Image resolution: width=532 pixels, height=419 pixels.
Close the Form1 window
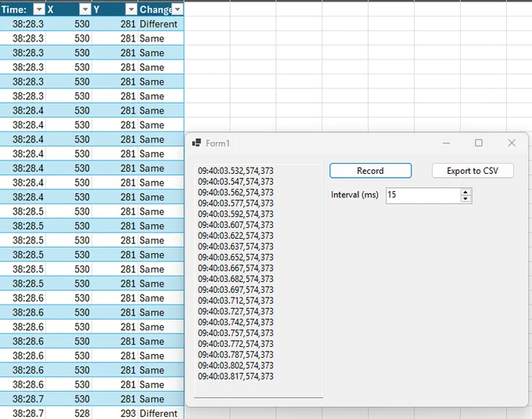[x=512, y=143]
